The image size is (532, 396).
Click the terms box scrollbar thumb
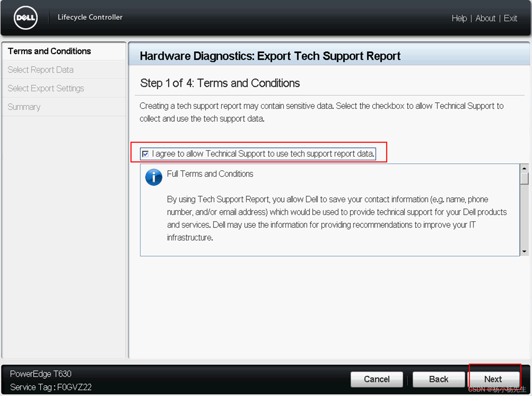(x=524, y=179)
